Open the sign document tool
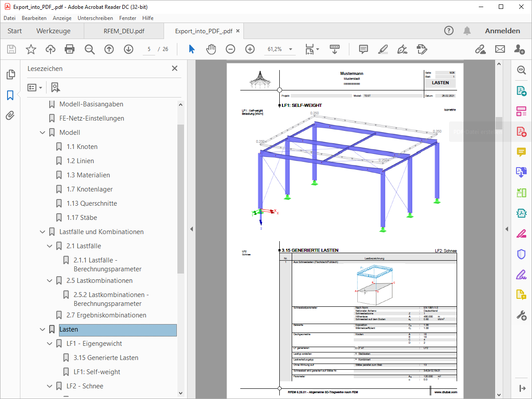Screen dimensions: 532x399 (403, 49)
